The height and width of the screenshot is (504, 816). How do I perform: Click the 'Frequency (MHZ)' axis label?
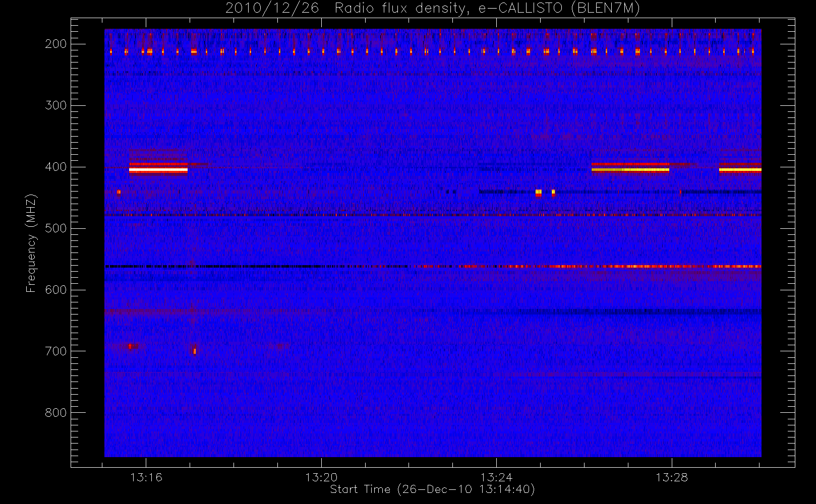[x=31, y=243]
